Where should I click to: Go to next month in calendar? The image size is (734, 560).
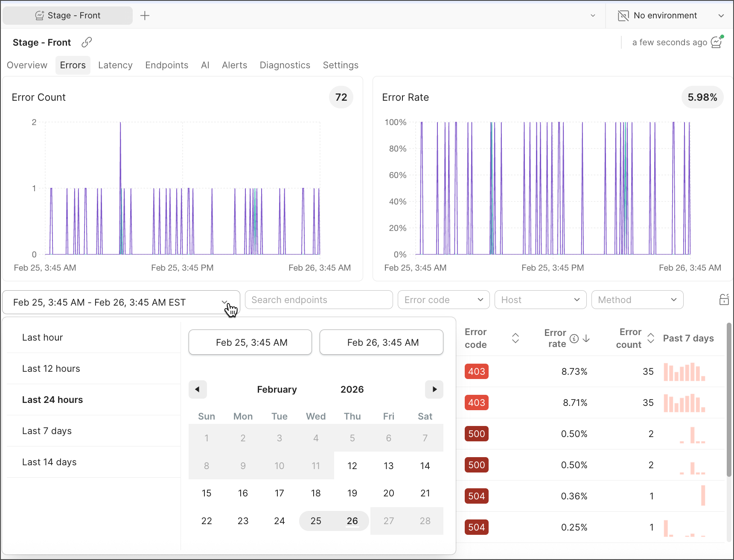(434, 389)
